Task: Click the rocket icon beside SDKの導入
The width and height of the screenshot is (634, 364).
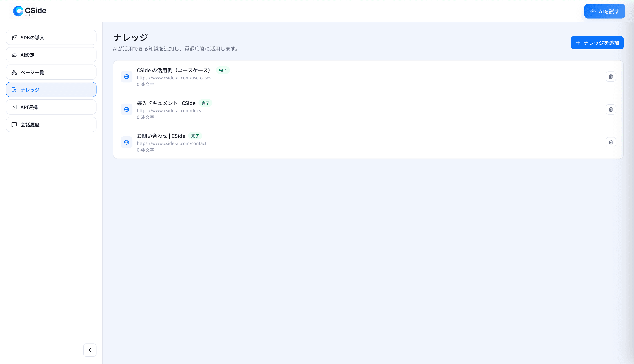Action: point(14,38)
